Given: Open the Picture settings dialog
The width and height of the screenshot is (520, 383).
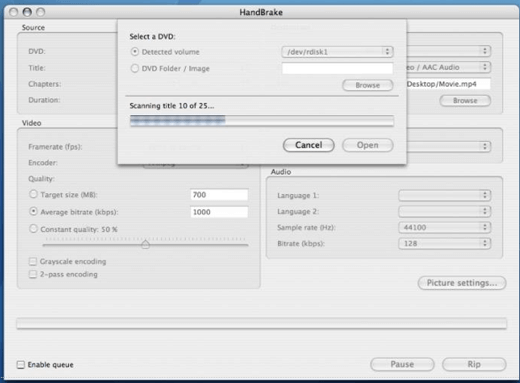Looking at the screenshot, I should pos(462,283).
